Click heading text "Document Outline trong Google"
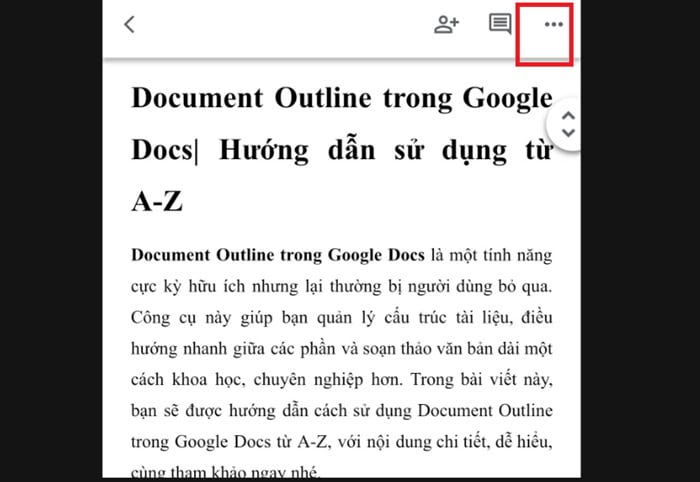This screenshot has width=700, height=482. [342, 99]
